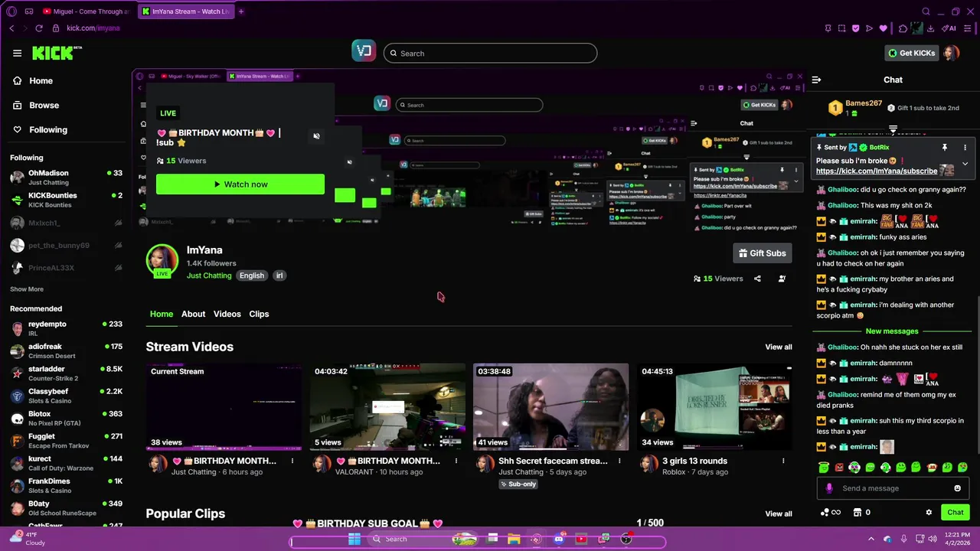Click the browser heart favorites icon
The height and width of the screenshot is (551, 980).
point(883,28)
